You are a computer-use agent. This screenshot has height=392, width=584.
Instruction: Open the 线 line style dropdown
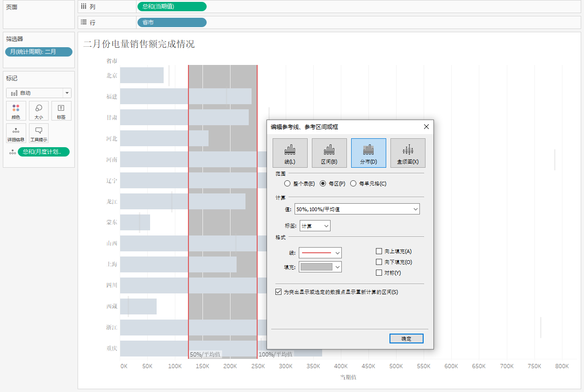[320, 253]
